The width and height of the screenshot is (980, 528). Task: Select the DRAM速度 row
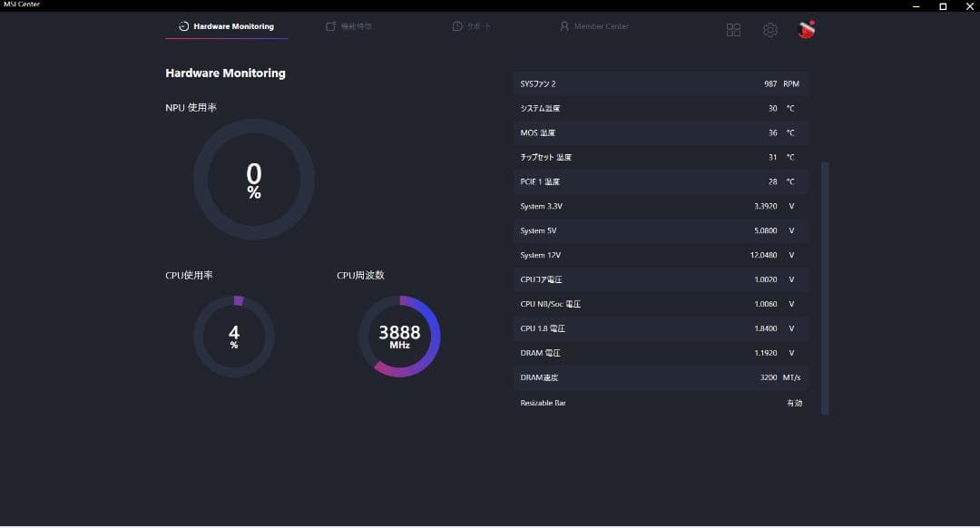(x=661, y=377)
